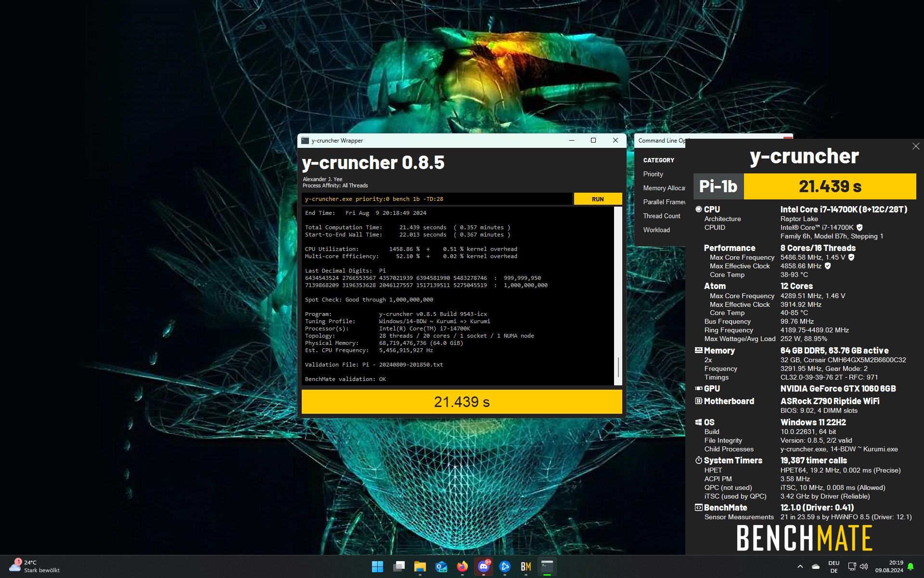Select the Memory Allocation category
This screenshot has height=578, width=924.
(664, 188)
